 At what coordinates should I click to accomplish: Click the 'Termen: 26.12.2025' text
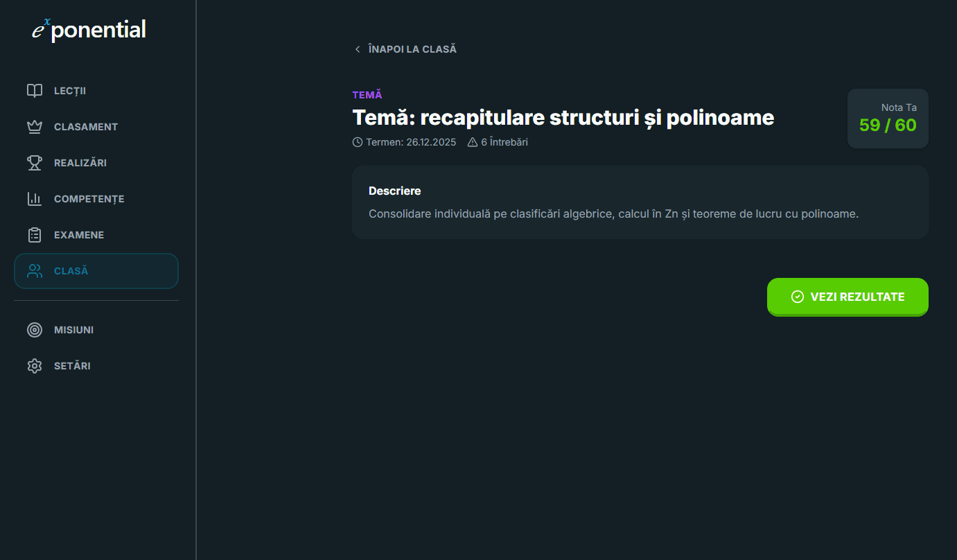click(411, 142)
